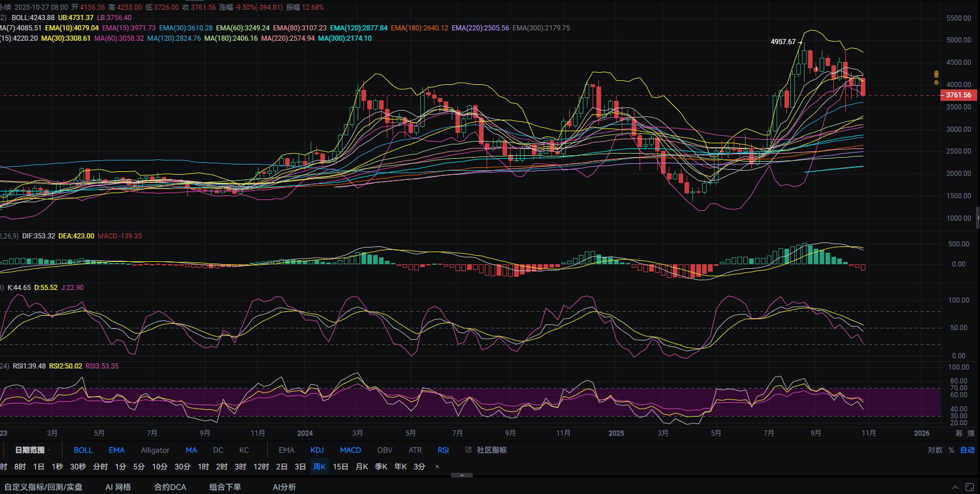This screenshot has width=980, height=494.
Task: Click the 筹 chip distribution icon
Action: [959, 433]
